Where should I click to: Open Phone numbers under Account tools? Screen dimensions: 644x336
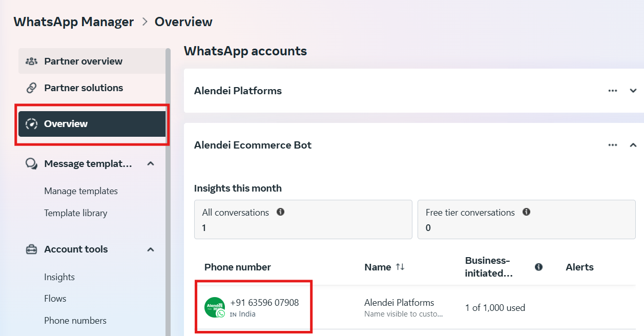coord(75,321)
